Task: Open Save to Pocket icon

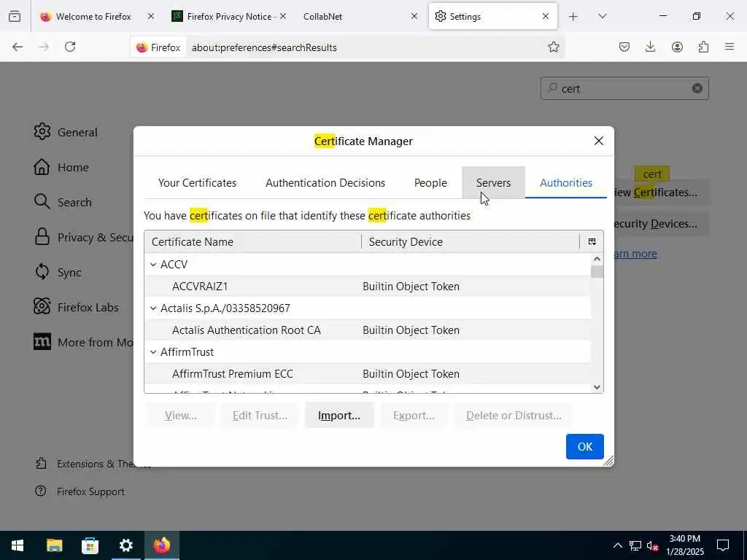Action: [x=624, y=47]
